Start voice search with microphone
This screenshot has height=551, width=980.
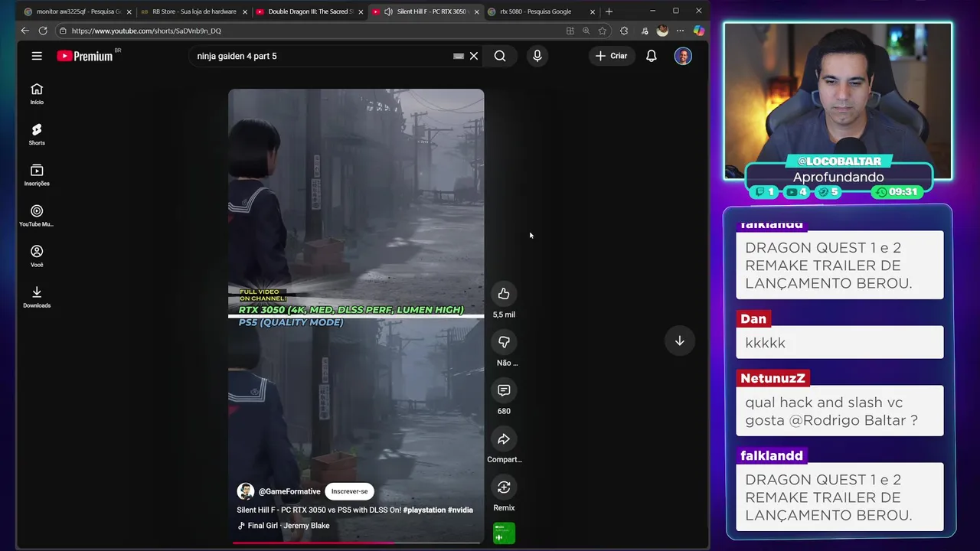click(537, 56)
